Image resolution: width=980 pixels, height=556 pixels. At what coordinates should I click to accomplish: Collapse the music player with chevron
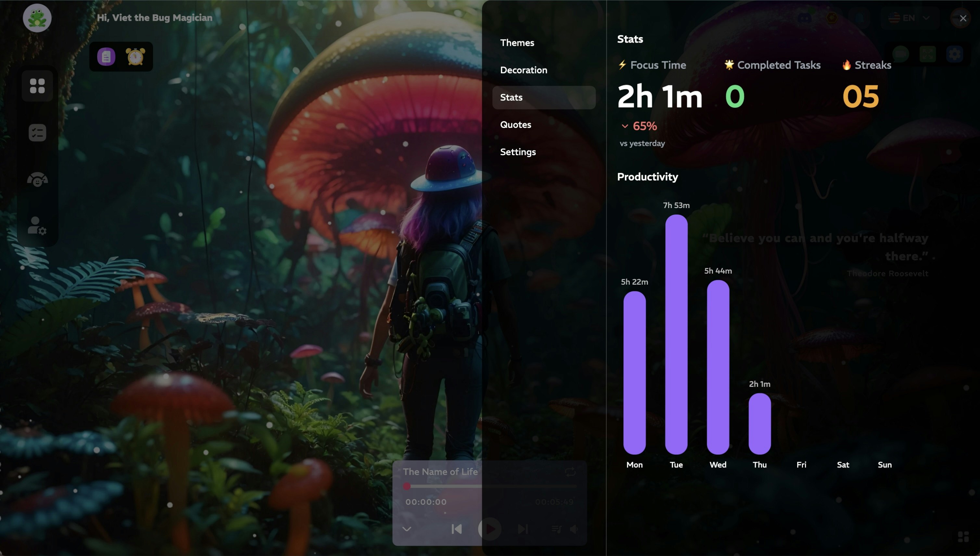tap(406, 529)
